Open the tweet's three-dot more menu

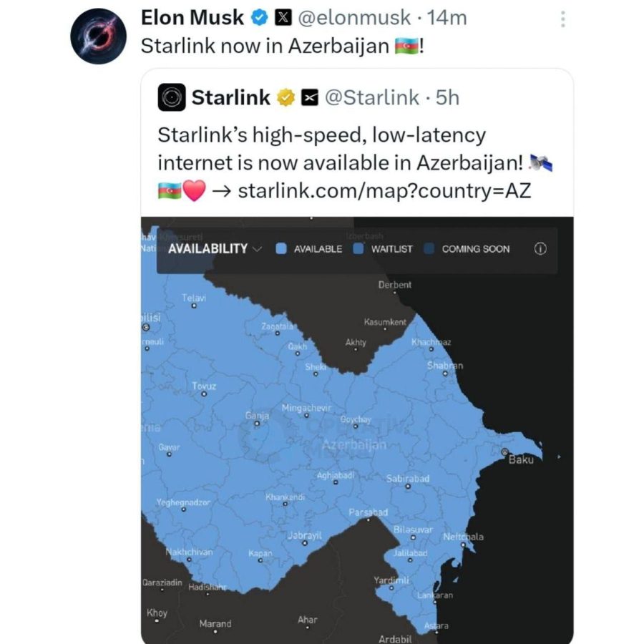point(563,19)
